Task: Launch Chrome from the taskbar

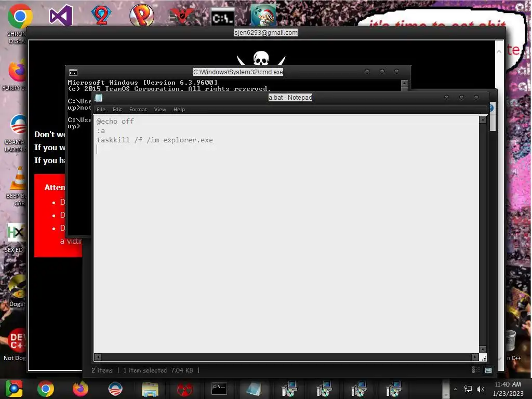Action: (46, 389)
